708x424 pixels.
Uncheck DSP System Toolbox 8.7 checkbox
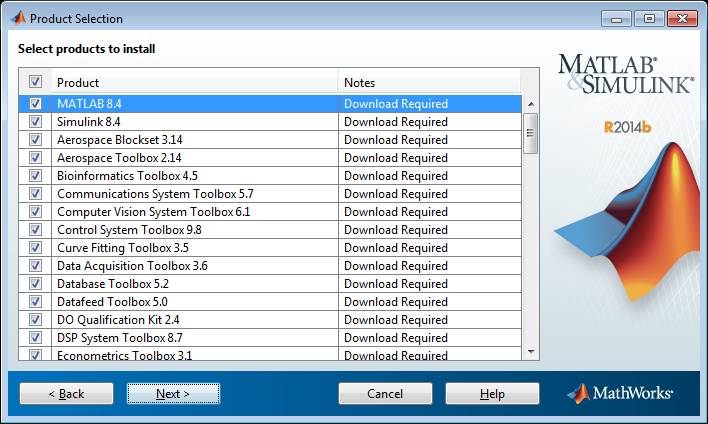click(36, 338)
